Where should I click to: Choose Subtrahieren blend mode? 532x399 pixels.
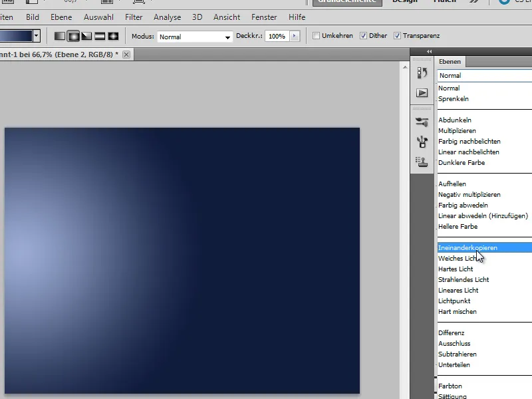point(485,354)
